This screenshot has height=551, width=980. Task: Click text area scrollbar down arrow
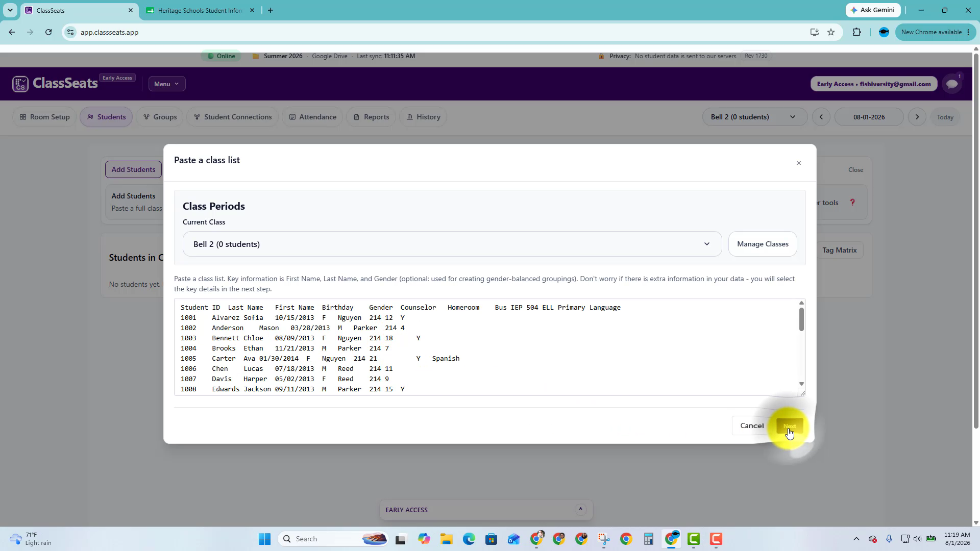pyautogui.click(x=801, y=384)
